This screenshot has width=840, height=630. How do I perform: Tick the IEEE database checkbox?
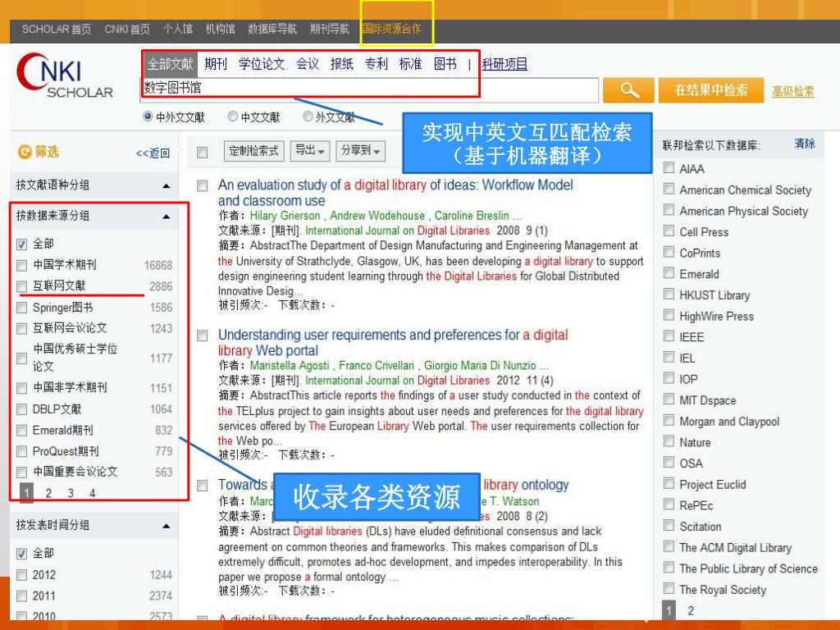[669, 336]
